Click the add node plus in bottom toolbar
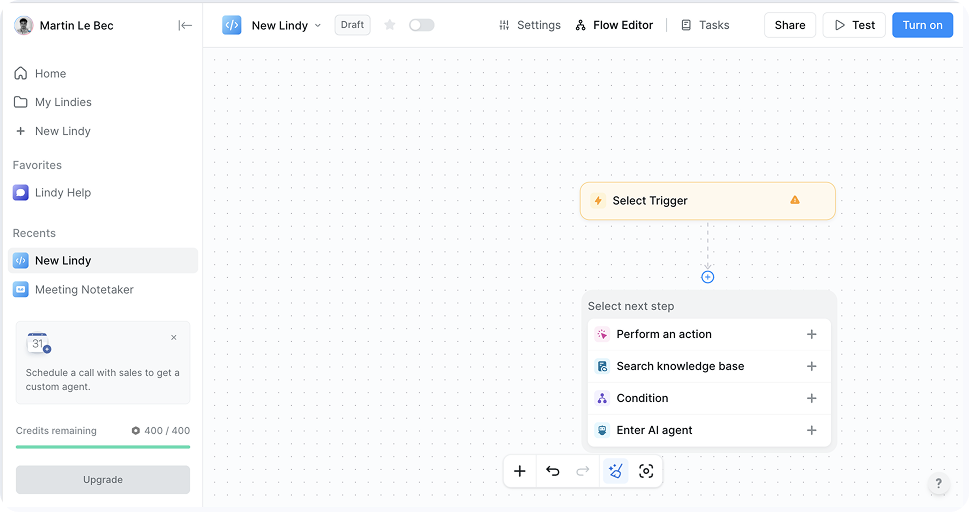969x512 pixels. point(520,471)
